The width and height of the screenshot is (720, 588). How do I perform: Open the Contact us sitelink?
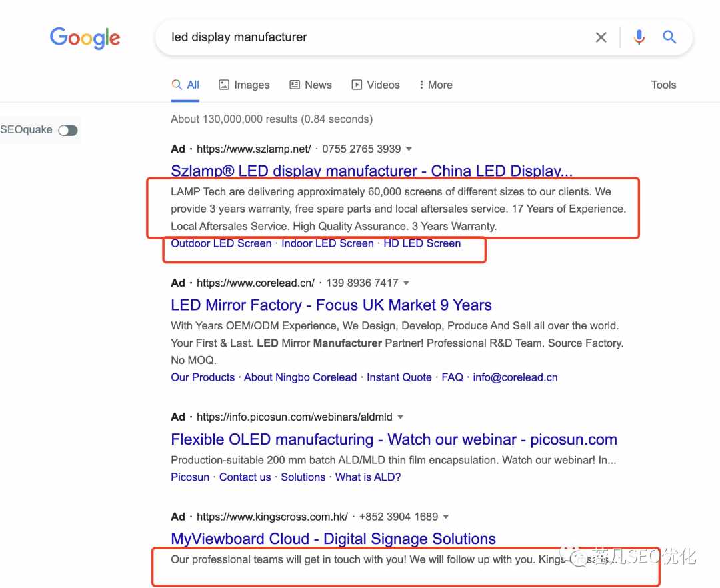click(245, 477)
